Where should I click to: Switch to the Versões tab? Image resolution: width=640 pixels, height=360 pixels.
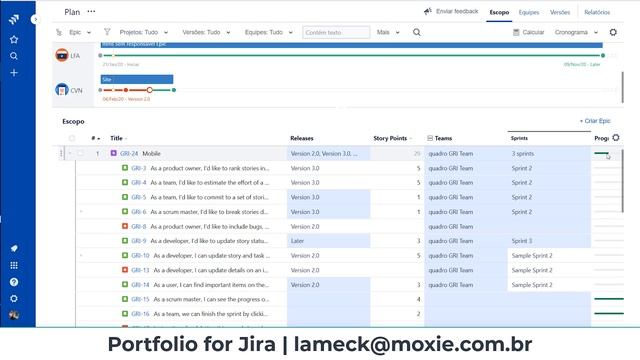pos(560,12)
